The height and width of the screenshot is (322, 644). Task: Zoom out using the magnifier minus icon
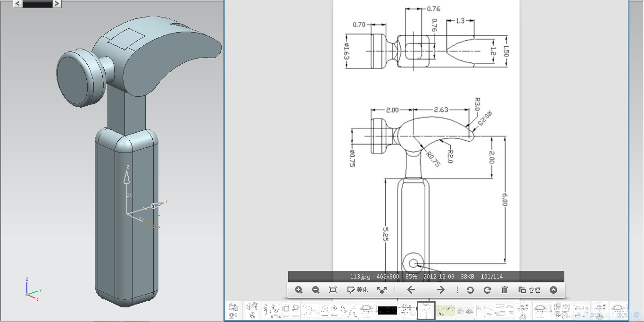click(x=316, y=290)
